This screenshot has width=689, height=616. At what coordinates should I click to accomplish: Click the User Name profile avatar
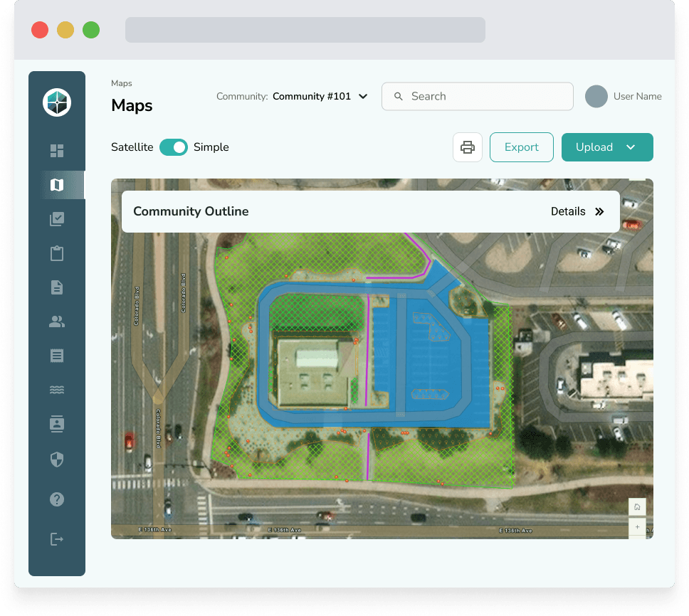(596, 97)
